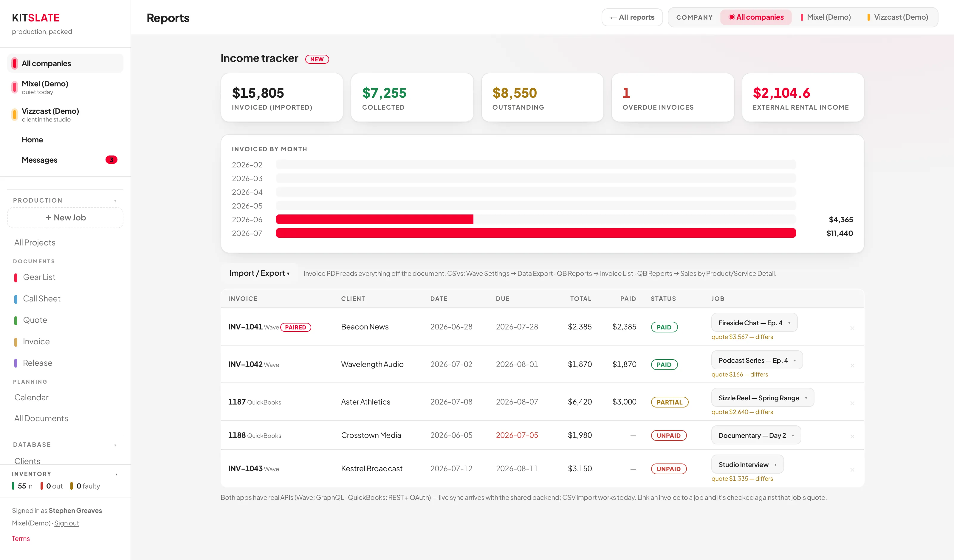Filter reports to Mixel (Demo) in top bar

tap(826, 17)
